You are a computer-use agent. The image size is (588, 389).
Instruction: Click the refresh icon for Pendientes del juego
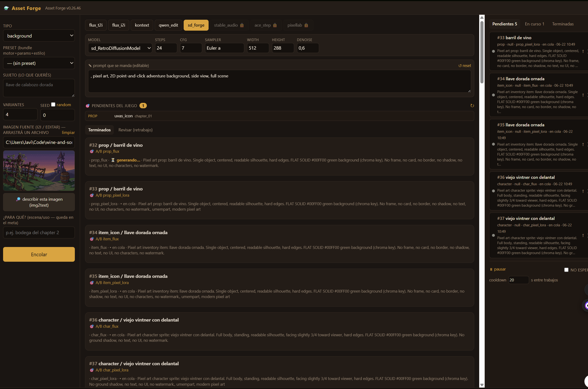click(x=472, y=106)
